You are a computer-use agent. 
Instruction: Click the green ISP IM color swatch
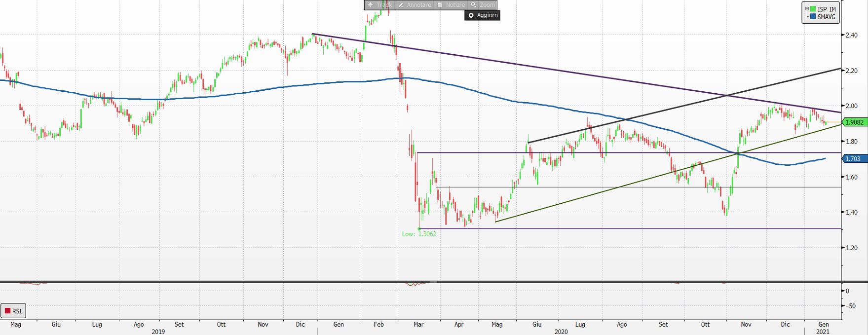[x=812, y=9]
